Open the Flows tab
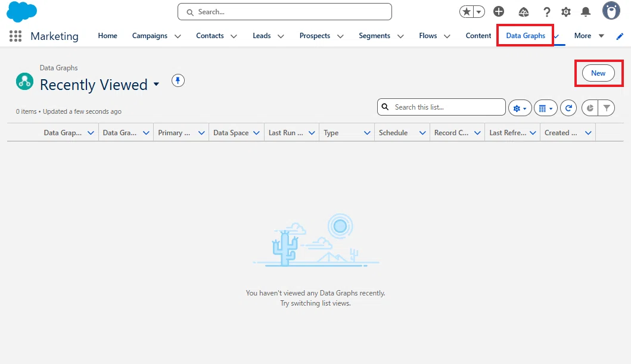 point(428,36)
